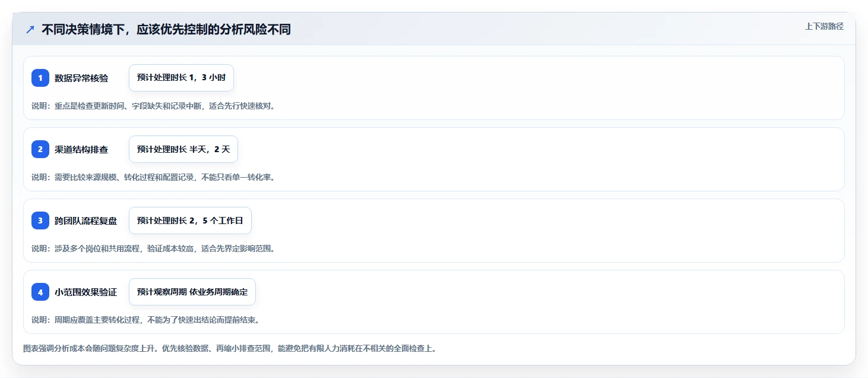Click the step 1 number badge

40,78
